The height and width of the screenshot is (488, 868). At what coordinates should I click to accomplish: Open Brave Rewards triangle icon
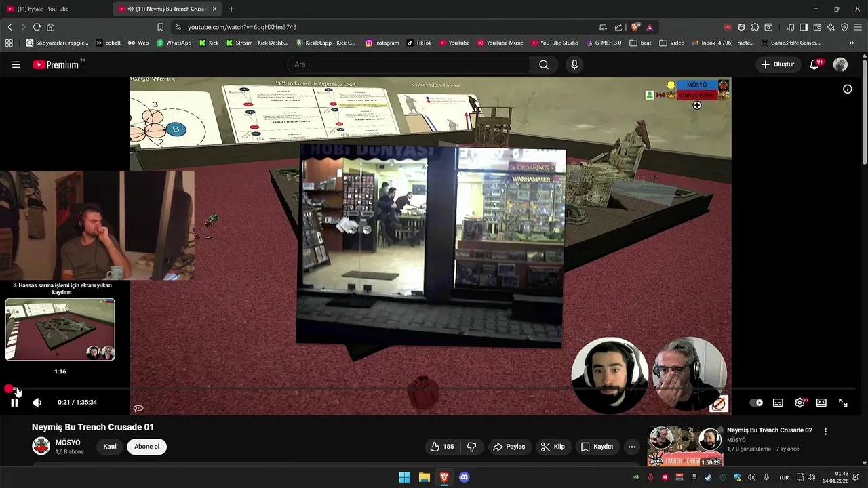pos(649,27)
